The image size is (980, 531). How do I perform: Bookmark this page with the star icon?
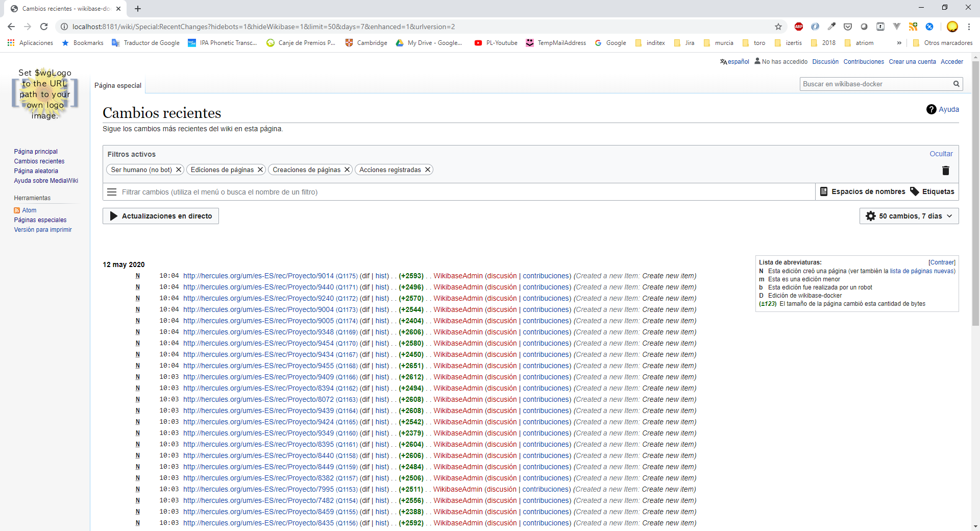[778, 27]
